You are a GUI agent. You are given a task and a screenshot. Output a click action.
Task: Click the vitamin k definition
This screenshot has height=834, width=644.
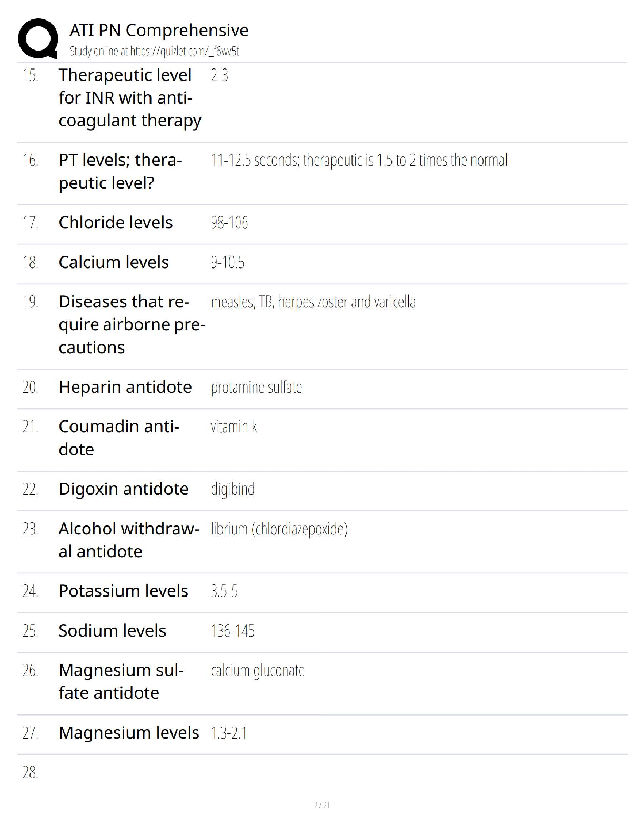tap(233, 426)
